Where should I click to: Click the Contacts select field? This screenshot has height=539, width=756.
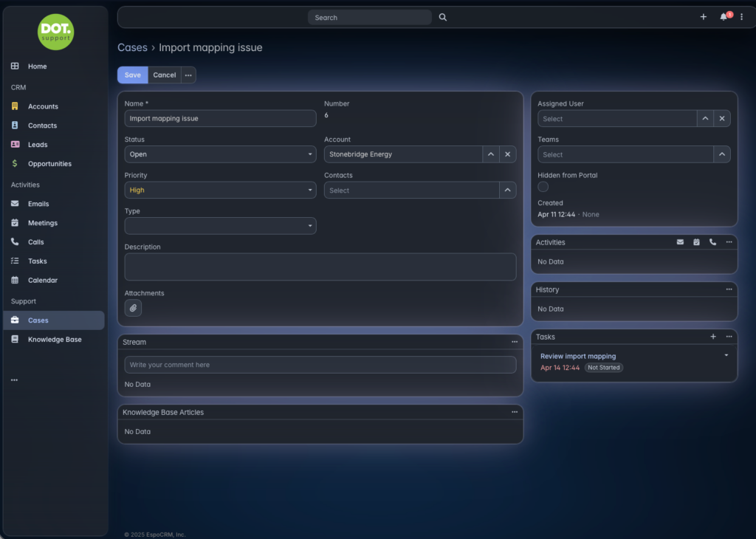click(412, 190)
